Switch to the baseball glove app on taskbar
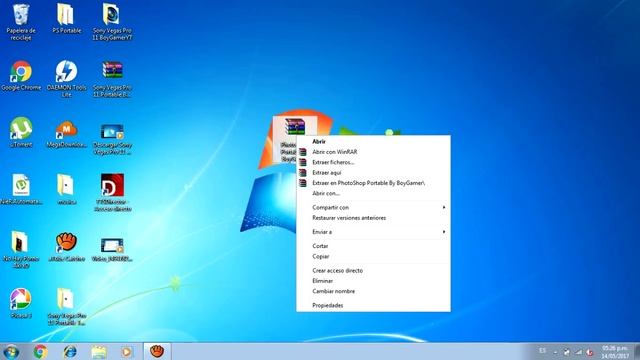The height and width of the screenshot is (360, 640). 157,351
